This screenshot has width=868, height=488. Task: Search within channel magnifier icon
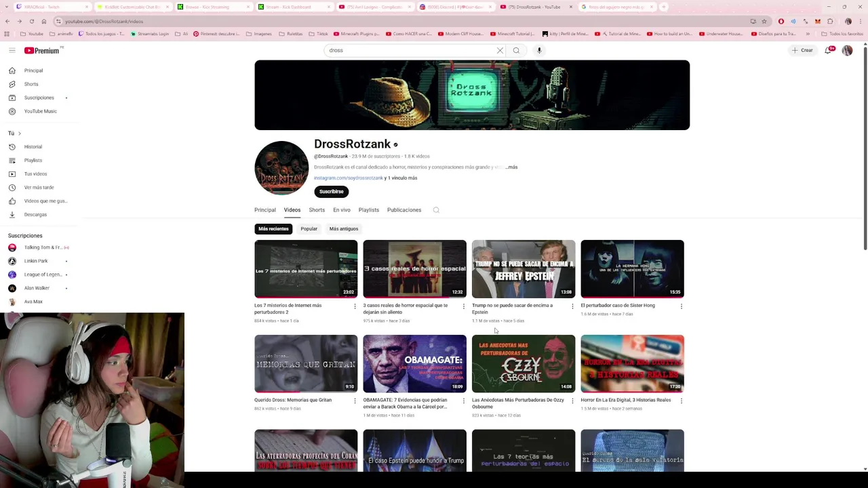pyautogui.click(x=436, y=210)
